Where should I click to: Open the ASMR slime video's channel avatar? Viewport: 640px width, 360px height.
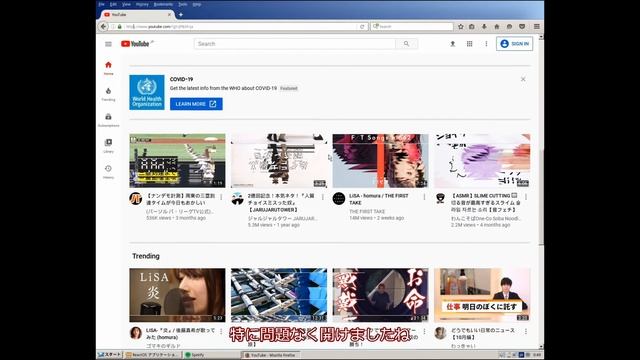(440, 198)
